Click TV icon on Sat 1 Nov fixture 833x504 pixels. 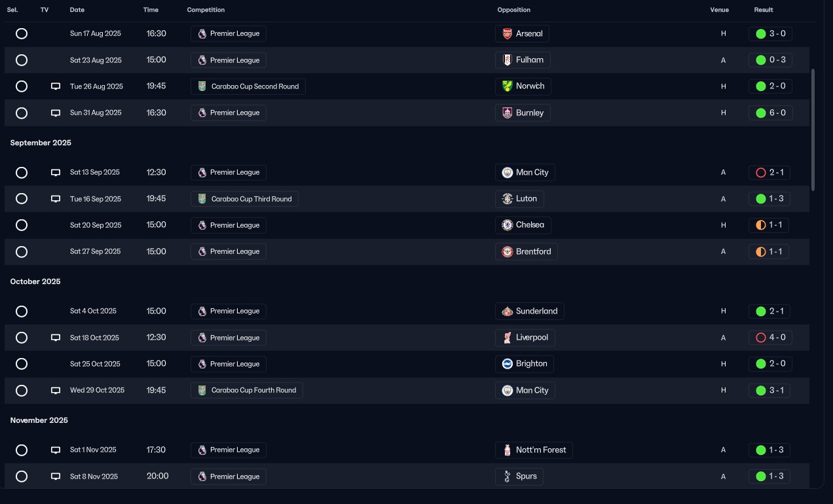click(x=56, y=450)
